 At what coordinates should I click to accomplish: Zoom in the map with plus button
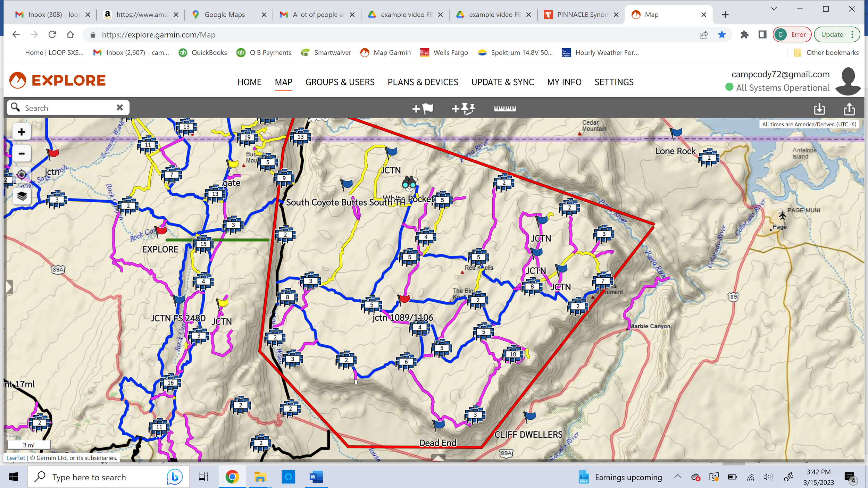(x=22, y=132)
